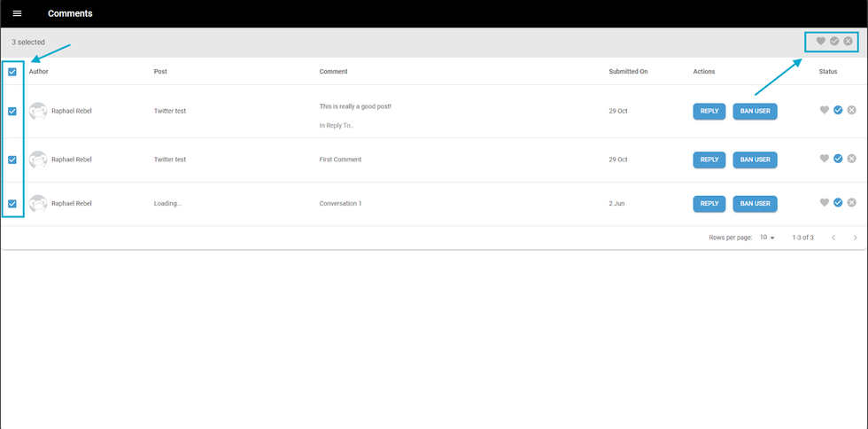Toggle the select-all checkbox in header
The width and height of the screenshot is (868, 429).
coord(12,72)
